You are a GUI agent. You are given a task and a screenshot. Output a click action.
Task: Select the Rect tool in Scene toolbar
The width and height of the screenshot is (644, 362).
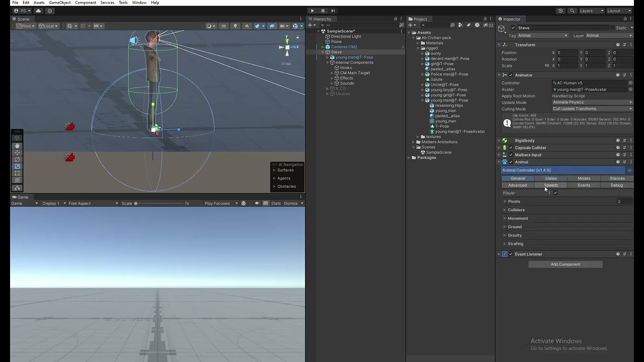18,173
